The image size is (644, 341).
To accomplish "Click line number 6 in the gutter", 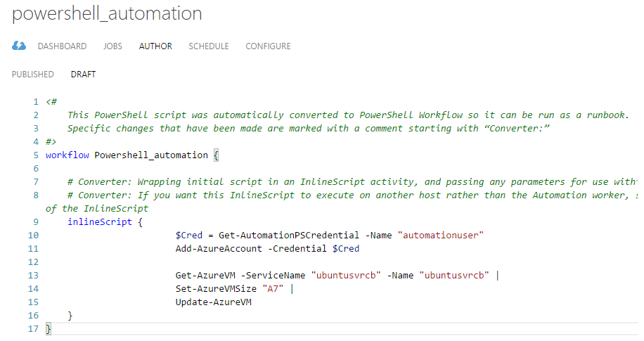I will click(x=36, y=169).
